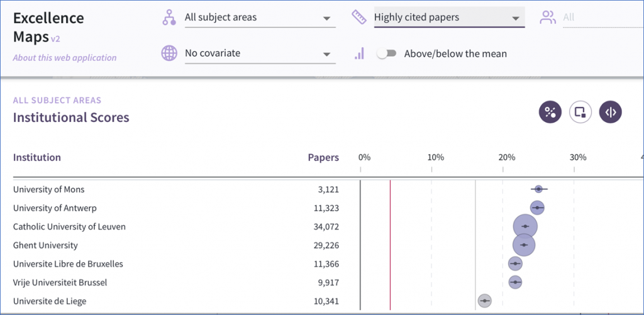Image resolution: width=644 pixels, height=315 pixels.
Task: Open About this web application link
Action: click(x=65, y=58)
